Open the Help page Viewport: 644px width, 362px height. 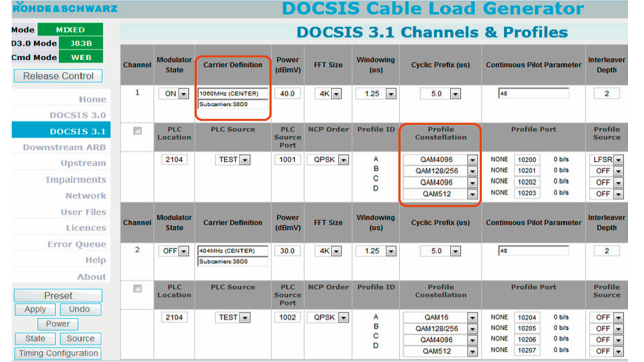pyautogui.click(x=96, y=260)
